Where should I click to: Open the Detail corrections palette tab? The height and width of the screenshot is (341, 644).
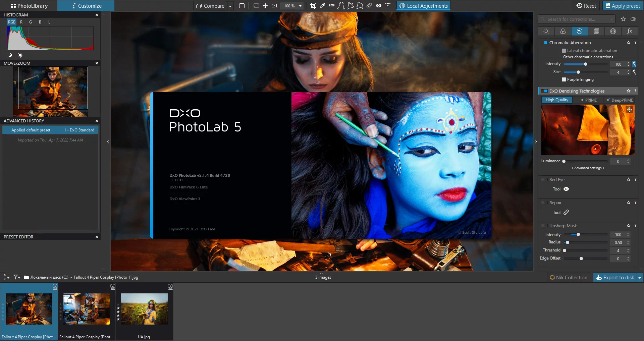click(x=580, y=31)
